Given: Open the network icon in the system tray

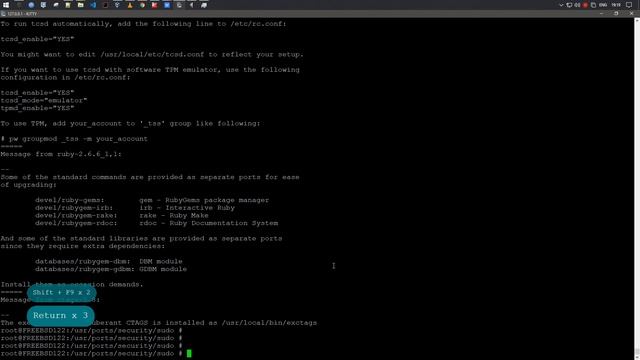Looking at the screenshot, I should pos(569,5).
